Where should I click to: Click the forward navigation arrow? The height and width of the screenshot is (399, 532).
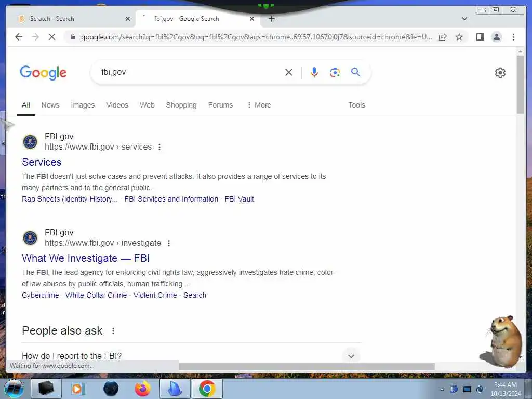(x=35, y=37)
